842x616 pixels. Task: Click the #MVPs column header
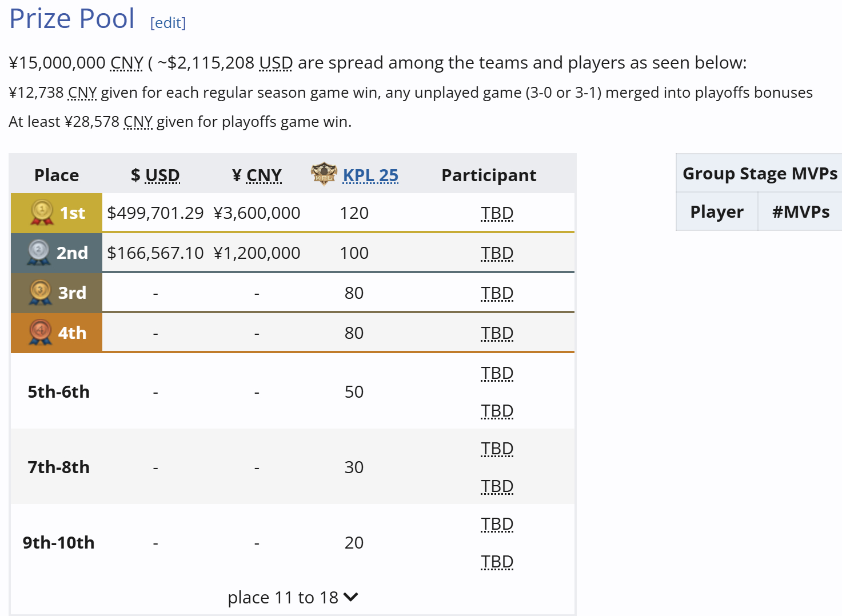(801, 212)
